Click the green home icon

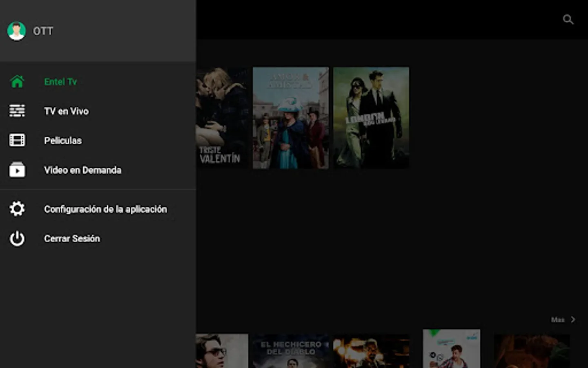[17, 82]
